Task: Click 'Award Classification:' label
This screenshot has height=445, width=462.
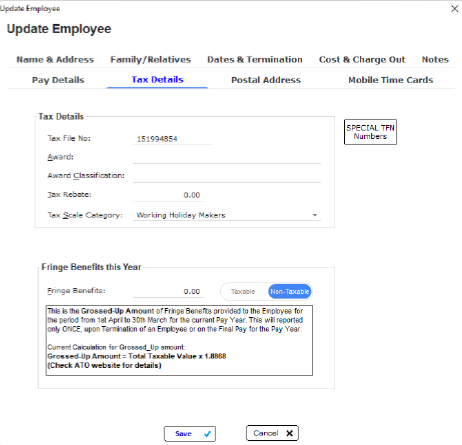Action: tap(86, 176)
